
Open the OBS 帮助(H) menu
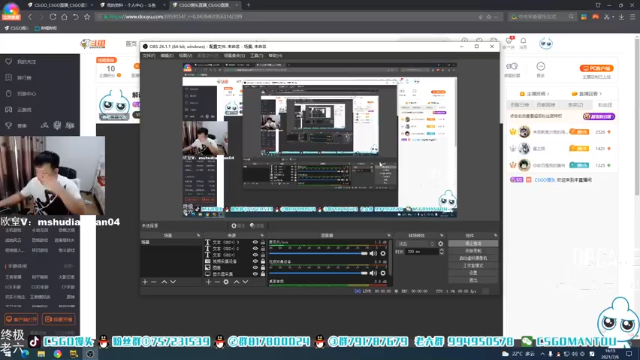tap(275, 56)
